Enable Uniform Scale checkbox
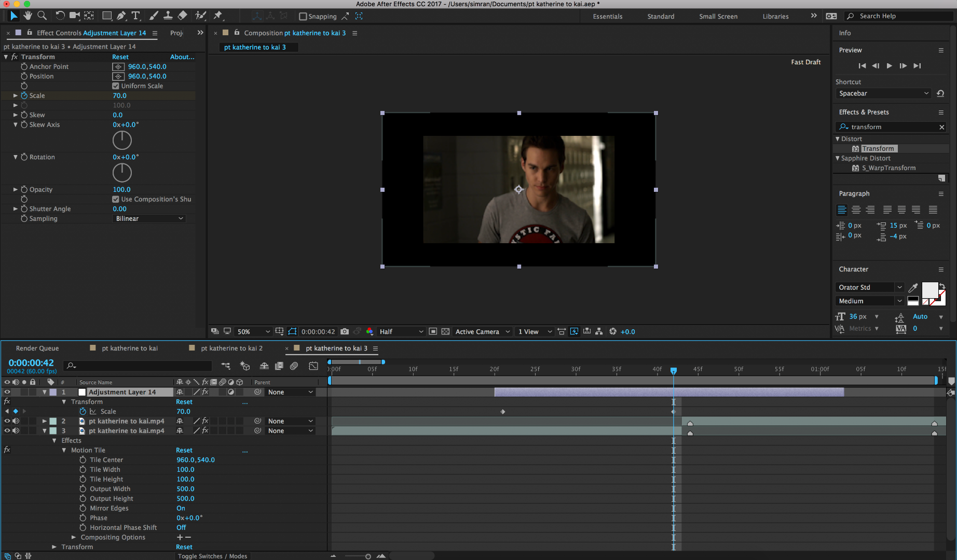The image size is (957, 560). (x=115, y=86)
